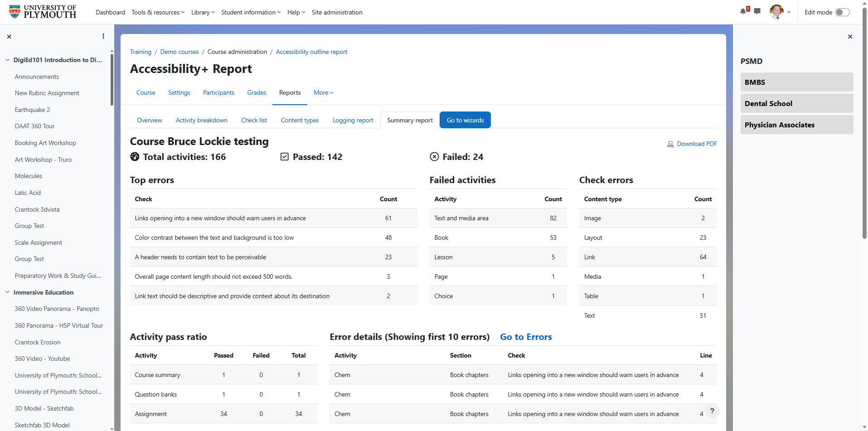Click the Download PDF printer icon
The image size is (868, 431).
(x=670, y=144)
